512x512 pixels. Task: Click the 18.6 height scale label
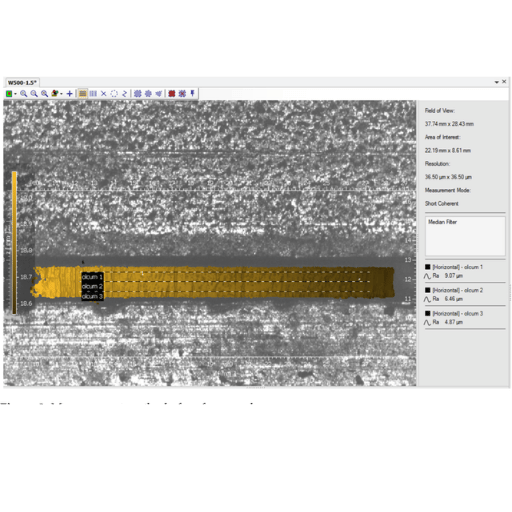pos(26,303)
